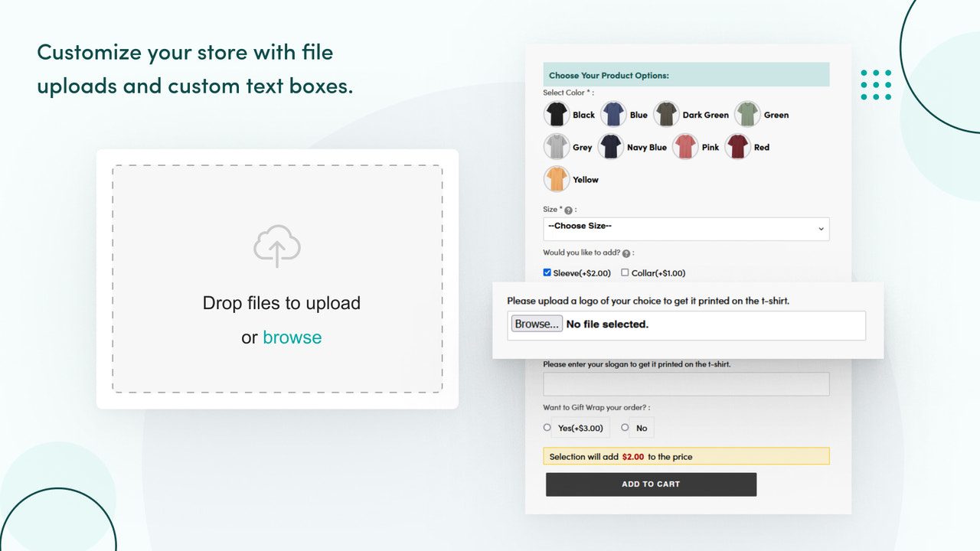This screenshot has width=980, height=551.
Task: Pick the Black color swatch
Action: click(x=557, y=113)
